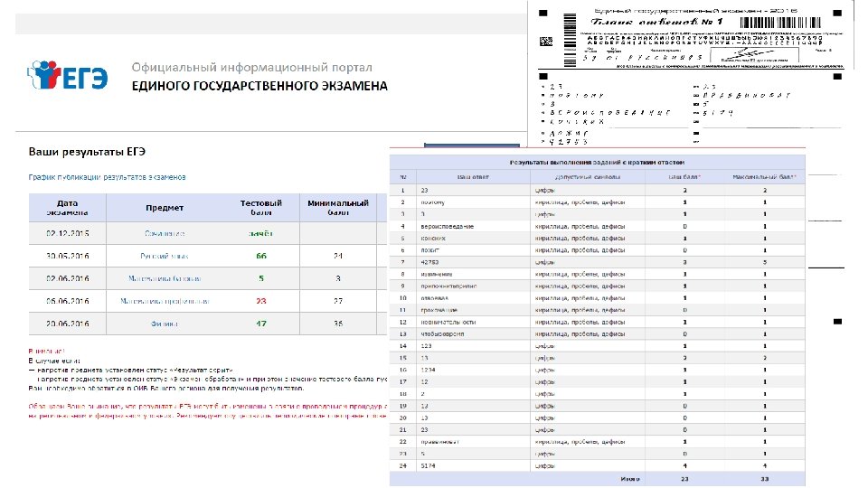Click the Официальный информационный портал subtitle
The height and width of the screenshot is (488, 868).
[x=252, y=68]
